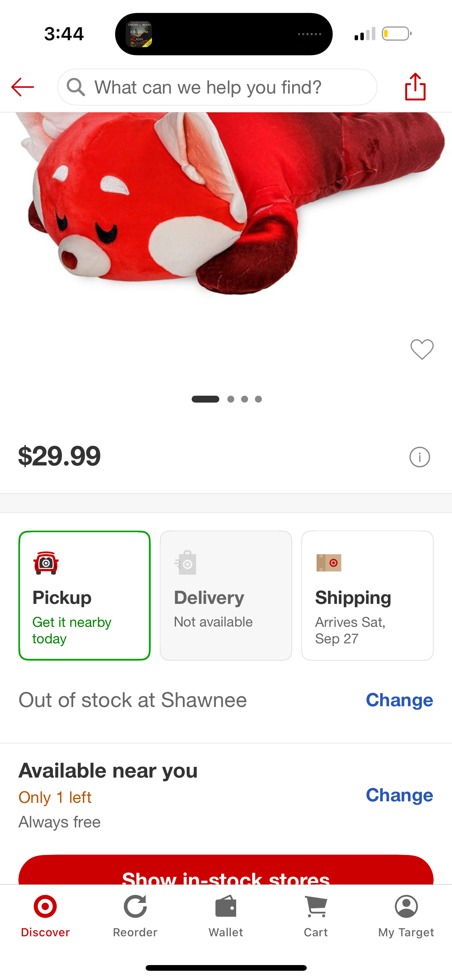The height and width of the screenshot is (980, 452).
Task: Favorite the plush with heart icon
Action: click(422, 349)
